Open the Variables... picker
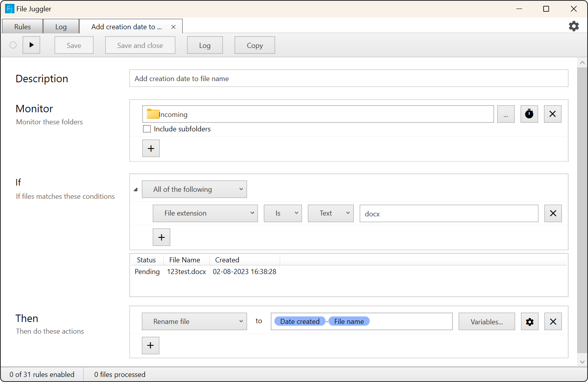This screenshot has width=588, height=382. click(x=487, y=322)
